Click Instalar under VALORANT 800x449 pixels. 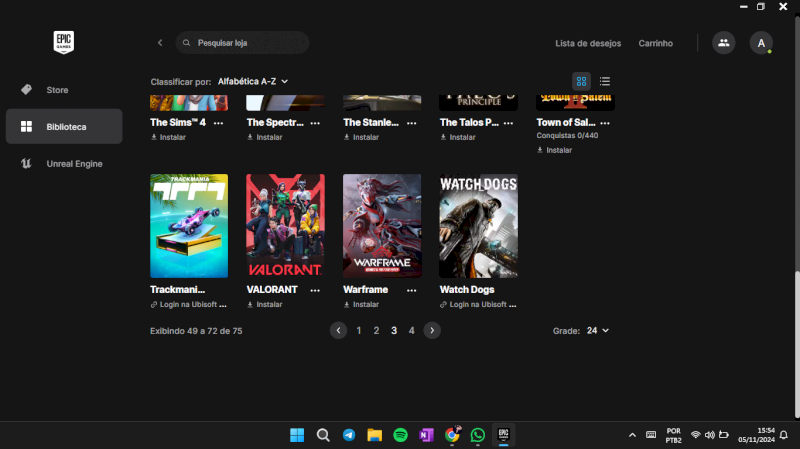point(268,304)
